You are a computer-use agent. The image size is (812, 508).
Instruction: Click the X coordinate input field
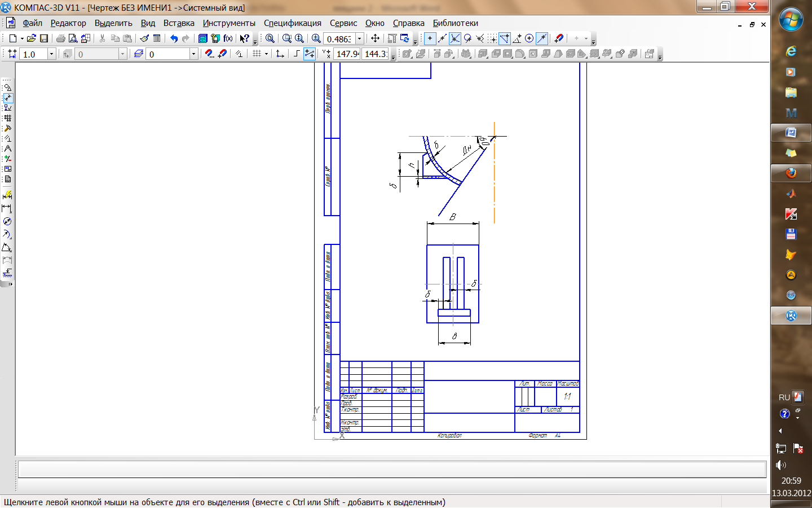(347, 54)
